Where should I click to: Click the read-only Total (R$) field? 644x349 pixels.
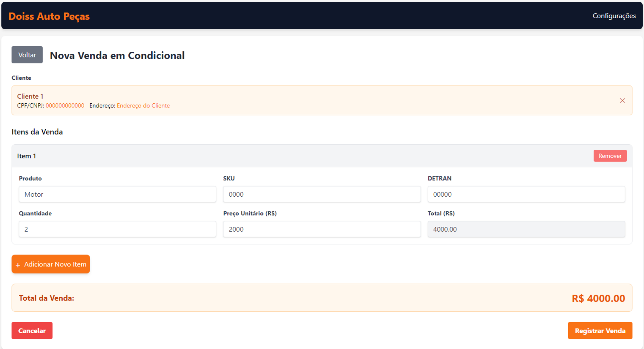coord(526,229)
